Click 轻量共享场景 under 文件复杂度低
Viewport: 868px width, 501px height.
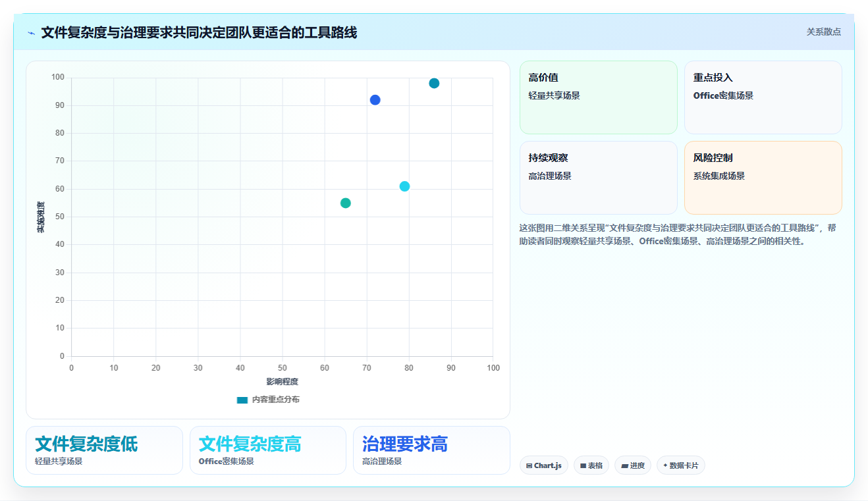(59, 461)
